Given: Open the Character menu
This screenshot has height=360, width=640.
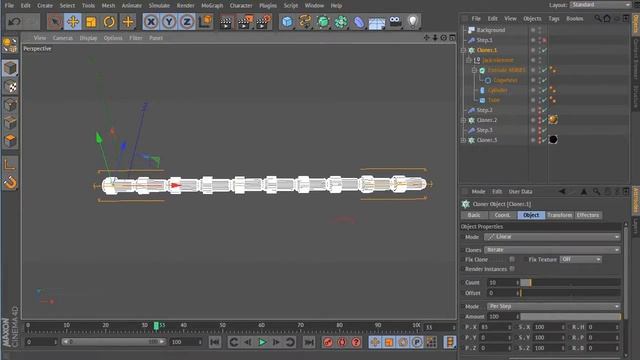Looking at the screenshot, I should click(x=241, y=6).
